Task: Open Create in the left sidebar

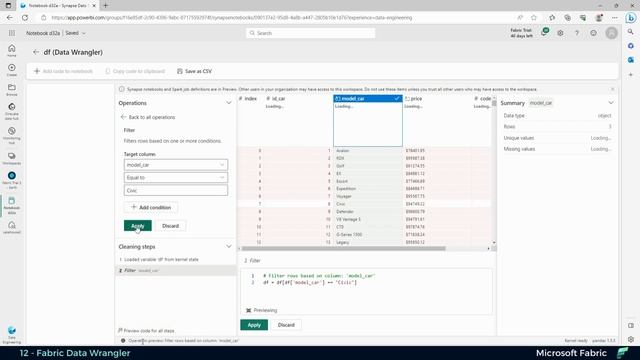Action: coord(12,70)
